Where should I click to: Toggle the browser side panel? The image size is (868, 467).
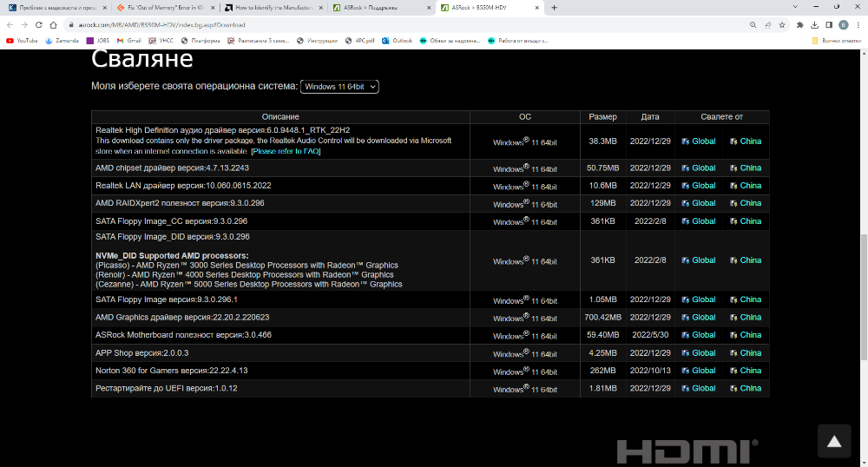[x=829, y=25]
